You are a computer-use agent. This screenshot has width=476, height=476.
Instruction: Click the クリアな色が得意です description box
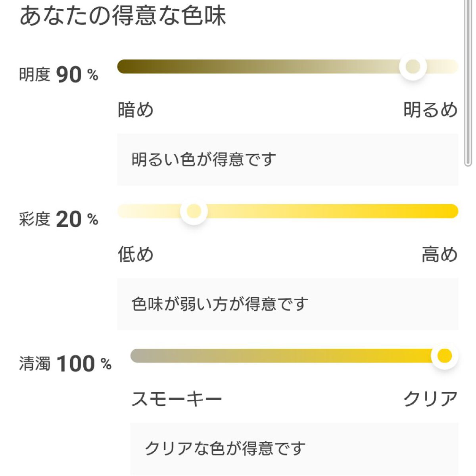coord(294,449)
